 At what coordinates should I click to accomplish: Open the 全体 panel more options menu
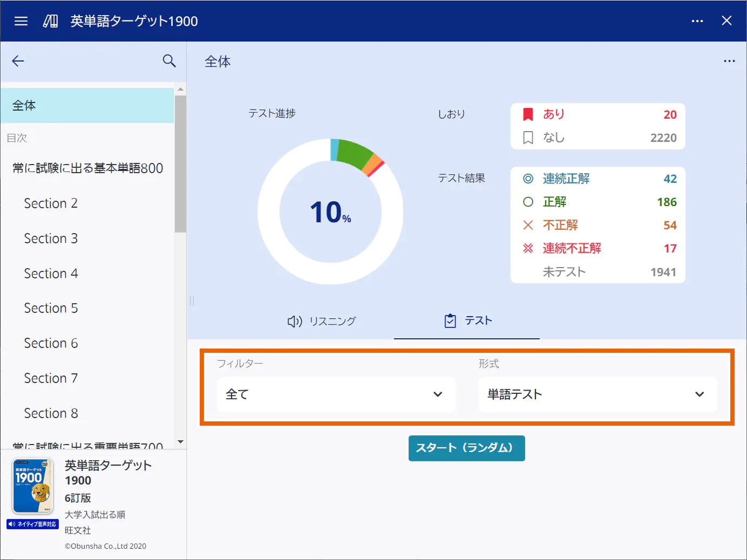(x=729, y=61)
